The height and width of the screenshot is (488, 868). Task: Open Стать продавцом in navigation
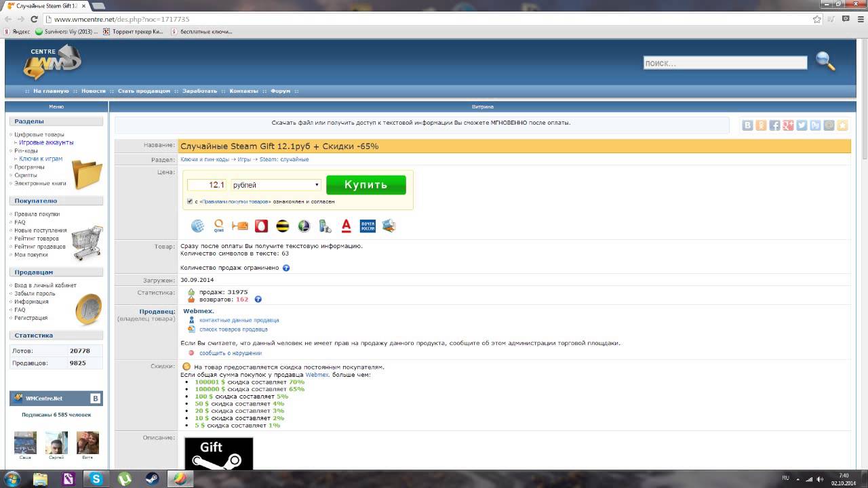point(144,91)
